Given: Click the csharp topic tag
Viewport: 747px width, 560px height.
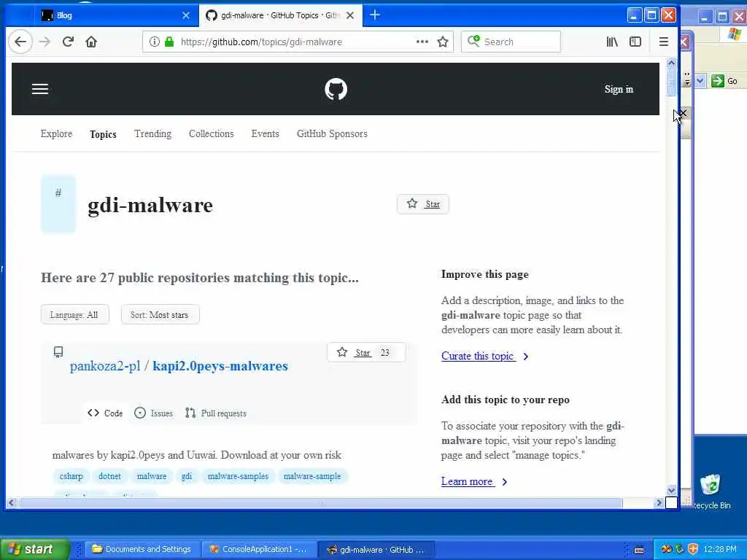Looking at the screenshot, I should tap(71, 476).
